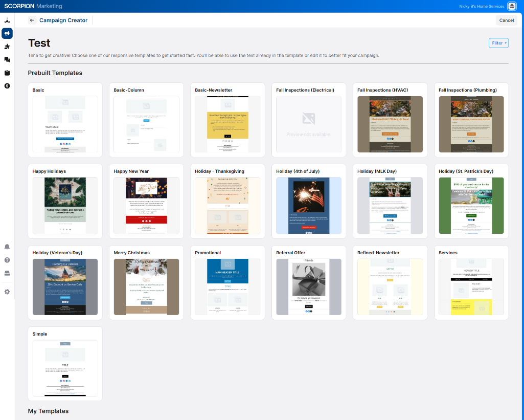Image resolution: width=524 pixels, height=420 pixels.
Task: Expand the Filter dropdown
Action: click(498, 43)
